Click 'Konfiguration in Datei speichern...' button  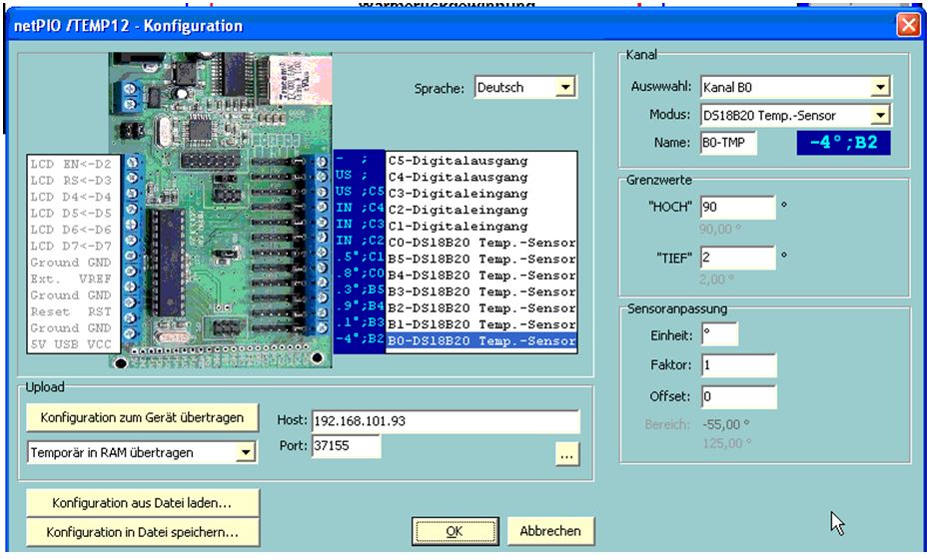(142, 532)
